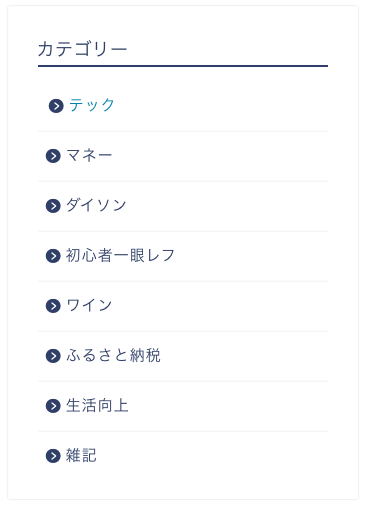This screenshot has width=372, height=506.
Task: Click the arrow icon beside 雑記
Action: (x=53, y=456)
